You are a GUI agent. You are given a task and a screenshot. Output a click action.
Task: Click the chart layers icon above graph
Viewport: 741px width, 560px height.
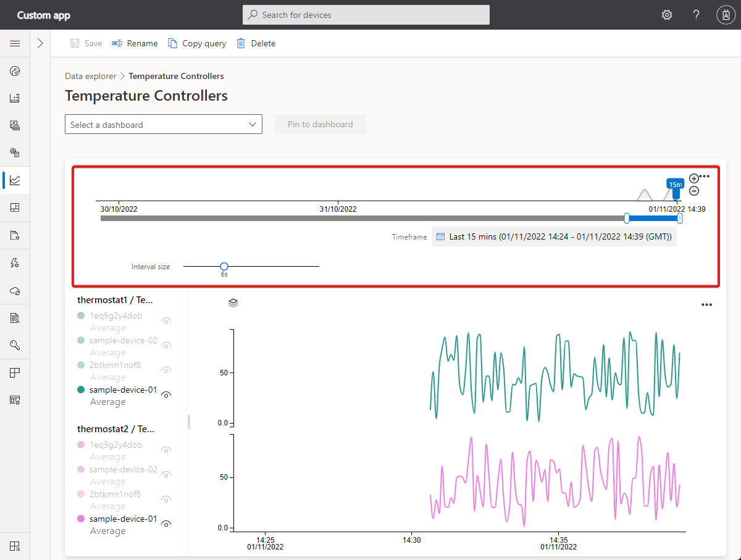click(233, 303)
